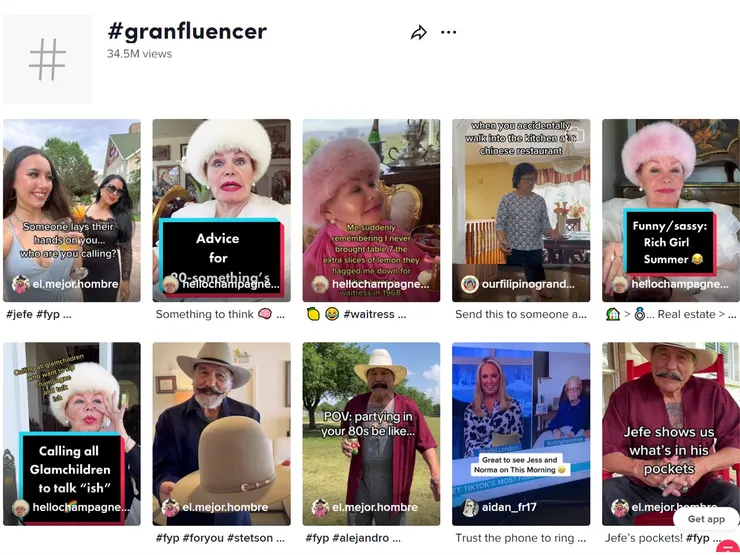Click the share arrow icon beside #granfluencer

click(x=419, y=33)
